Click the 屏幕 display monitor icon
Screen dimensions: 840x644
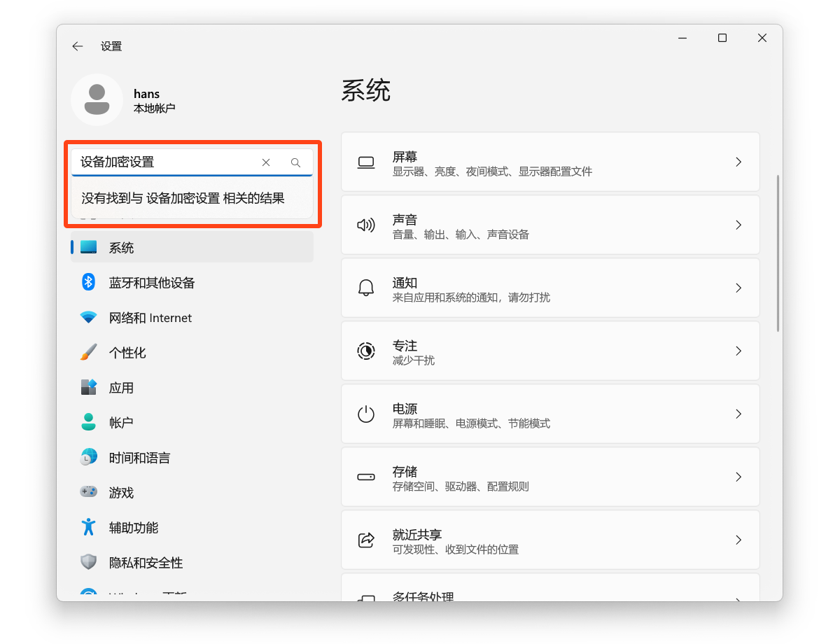pos(366,162)
